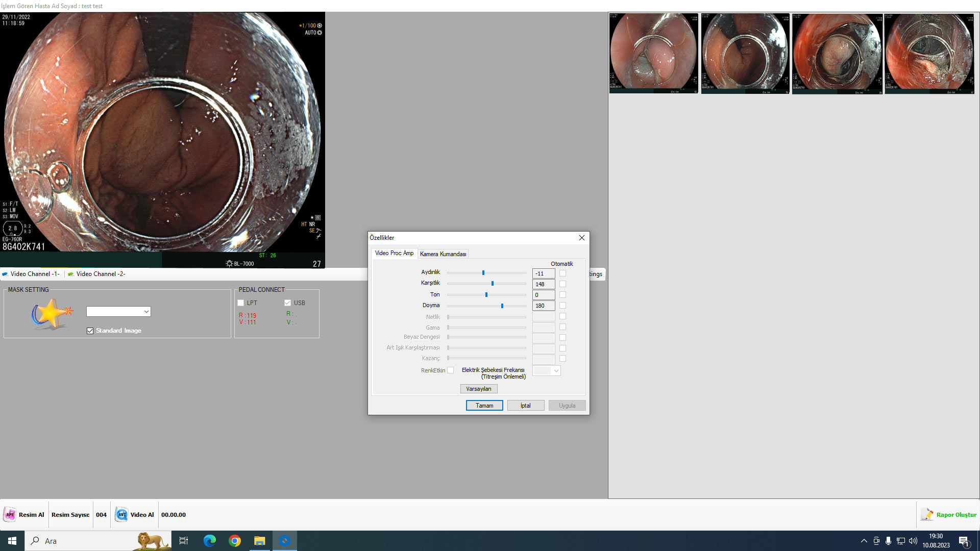
Task: Select the third endoscopy thumbnail
Action: tap(837, 54)
